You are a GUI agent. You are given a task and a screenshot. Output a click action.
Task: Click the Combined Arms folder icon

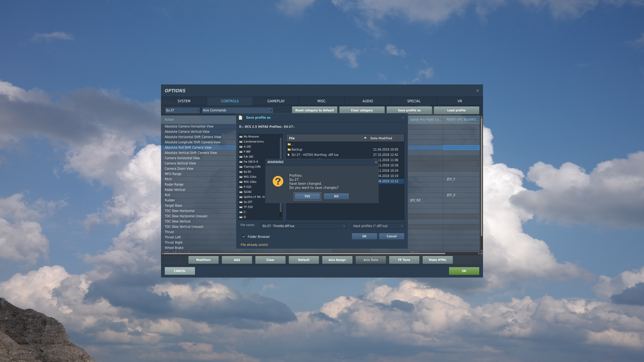click(x=241, y=141)
